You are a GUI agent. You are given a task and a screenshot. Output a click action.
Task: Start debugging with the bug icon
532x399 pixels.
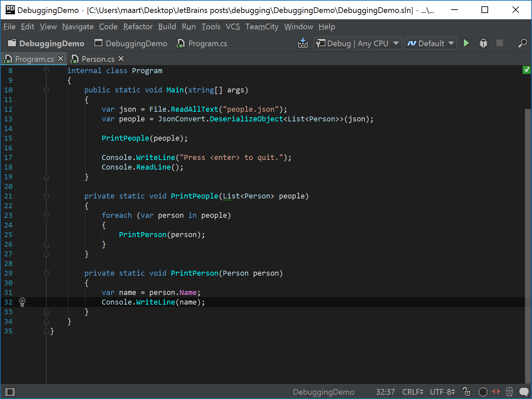(483, 43)
